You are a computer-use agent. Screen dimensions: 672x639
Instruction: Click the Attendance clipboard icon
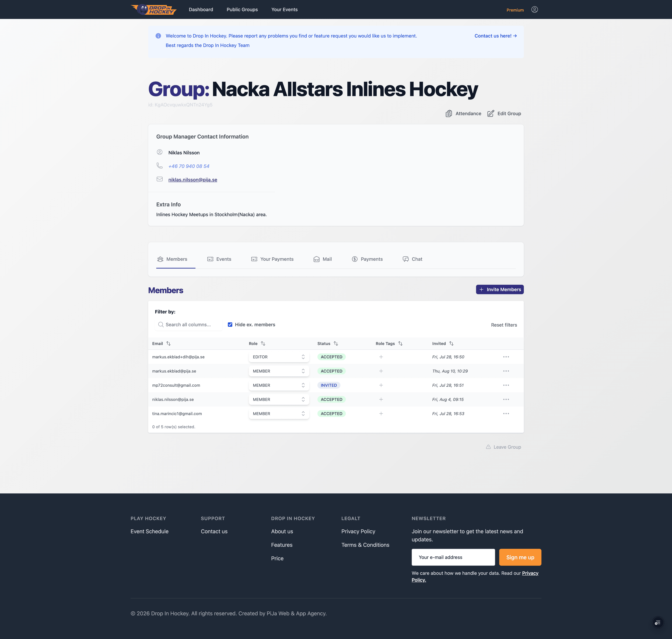[x=449, y=114]
